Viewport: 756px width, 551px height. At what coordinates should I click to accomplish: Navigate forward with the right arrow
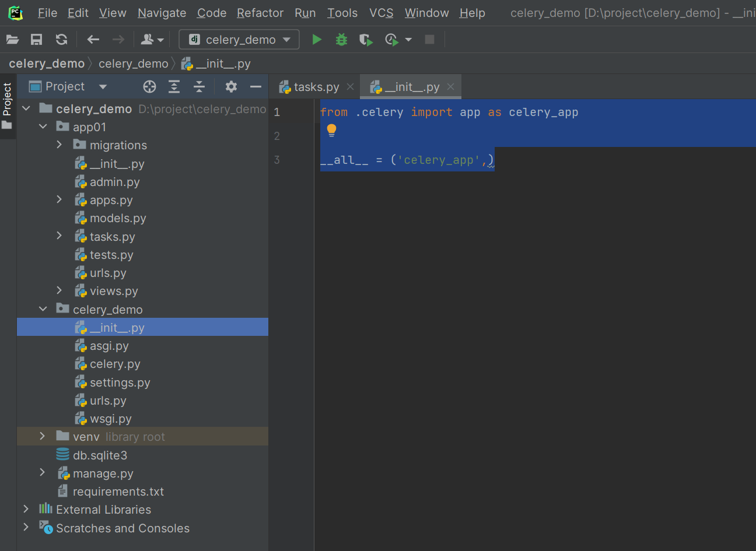pyautogui.click(x=118, y=40)
